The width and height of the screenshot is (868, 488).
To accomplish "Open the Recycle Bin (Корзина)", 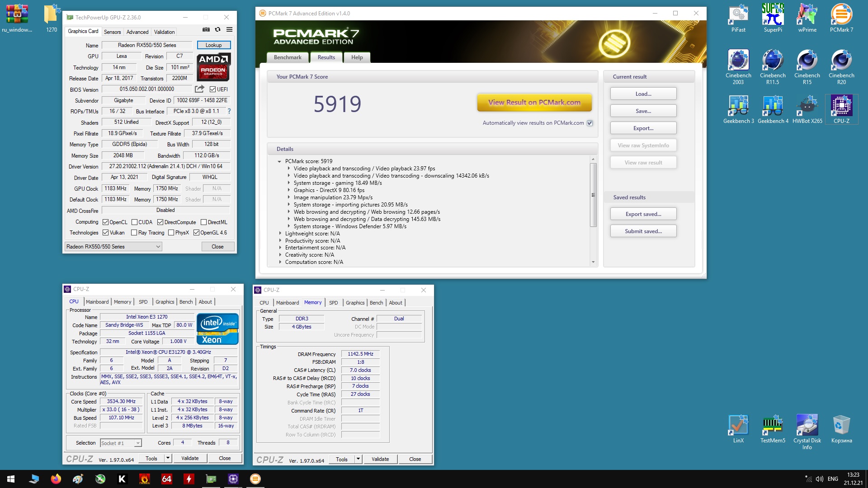I will [x=841, y=429].
